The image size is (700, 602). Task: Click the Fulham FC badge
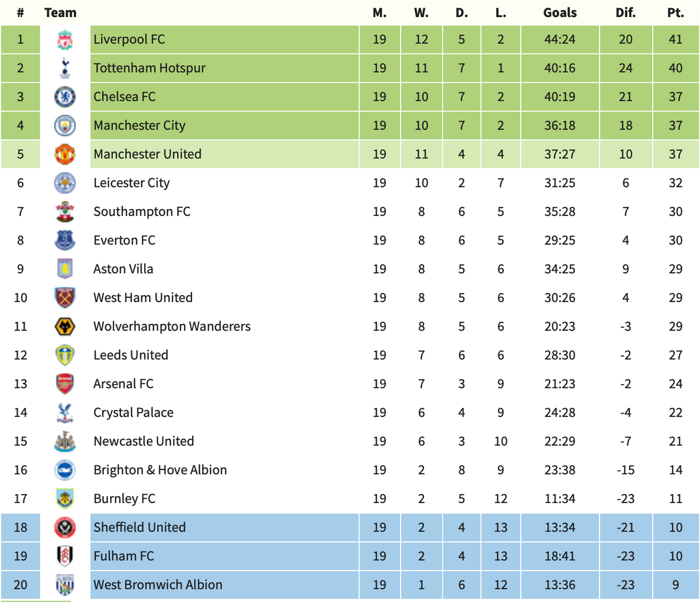click(65, 556)
